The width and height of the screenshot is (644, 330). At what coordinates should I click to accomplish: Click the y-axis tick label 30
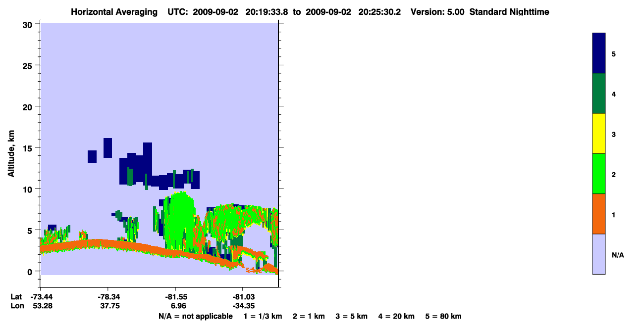coord(28,24)
